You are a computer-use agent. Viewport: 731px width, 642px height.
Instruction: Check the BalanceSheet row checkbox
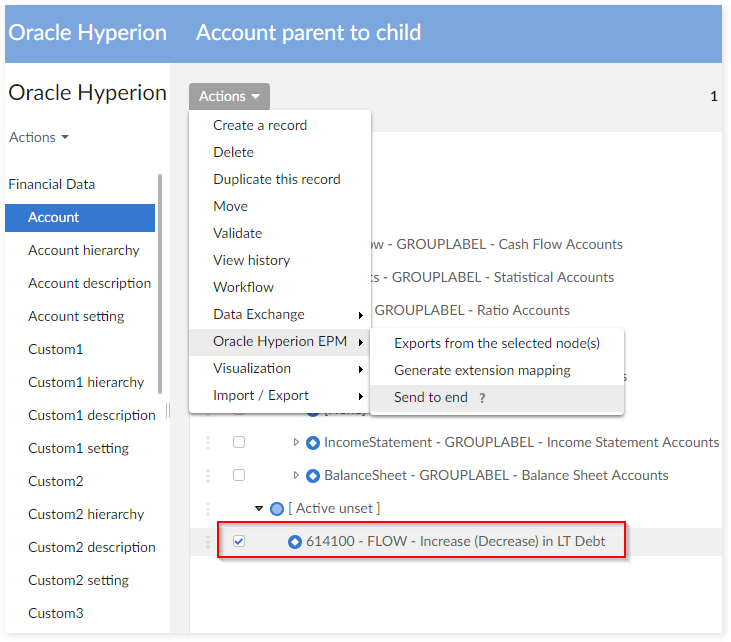pyautogui.click(x=239, y=475)
